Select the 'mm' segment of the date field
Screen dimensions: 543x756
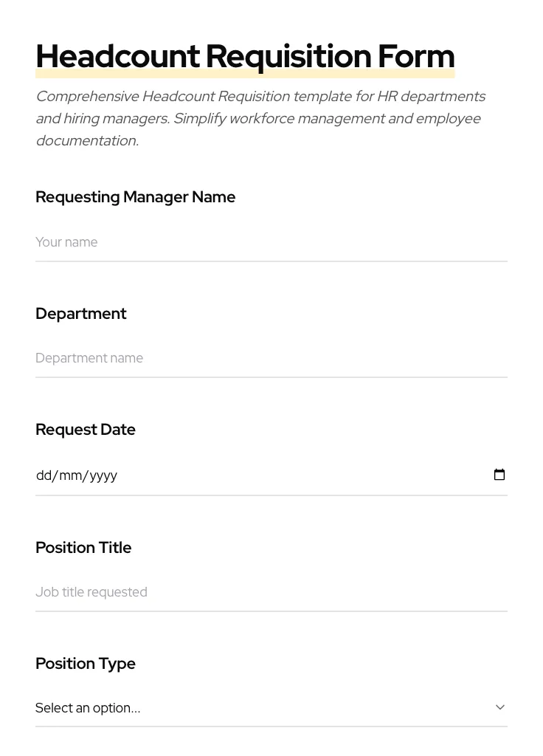(x=72, y=475)
